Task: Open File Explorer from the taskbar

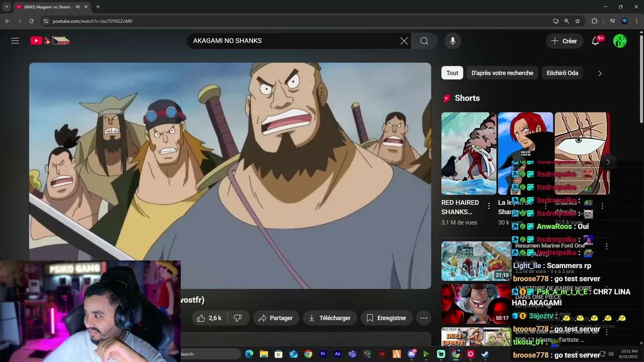Action: pos(264,354)
